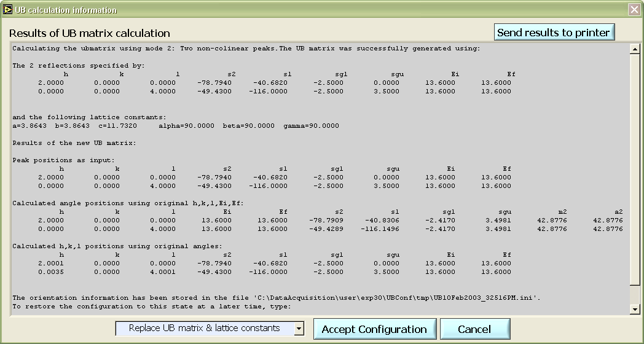This screenshot has width=644, height=344.
Task: Click the 'UB calculation information' title bar text
Action: click(66, 10)
